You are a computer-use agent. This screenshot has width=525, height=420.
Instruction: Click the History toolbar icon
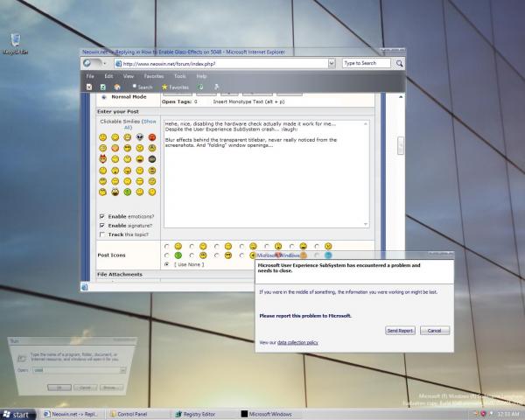pyautogui.click(x=200, y=87)
